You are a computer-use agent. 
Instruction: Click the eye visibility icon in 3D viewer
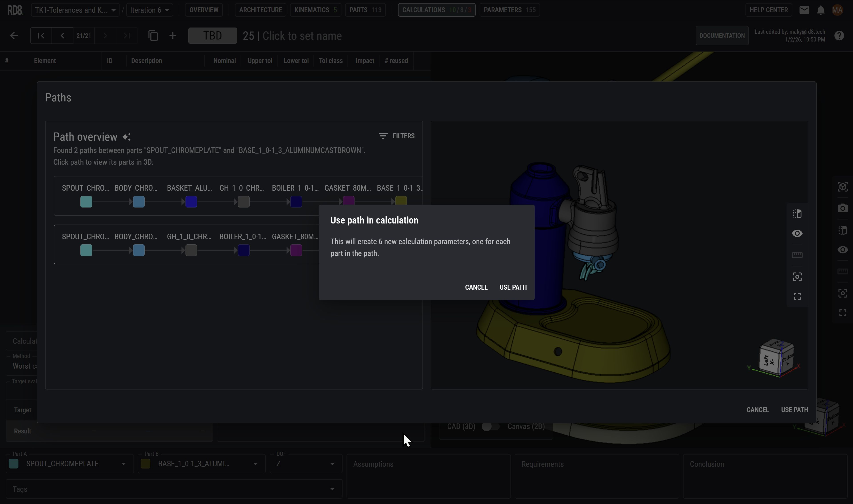[x=797, y=234]
